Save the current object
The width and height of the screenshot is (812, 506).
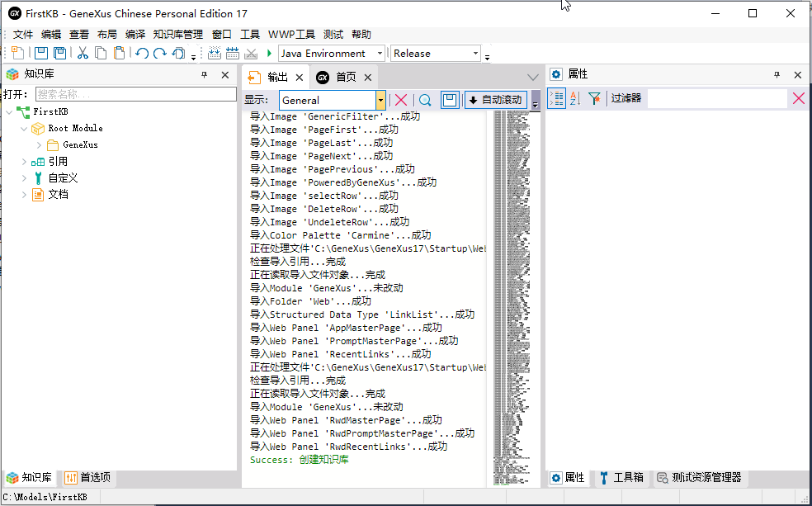(x=41, y=53)
